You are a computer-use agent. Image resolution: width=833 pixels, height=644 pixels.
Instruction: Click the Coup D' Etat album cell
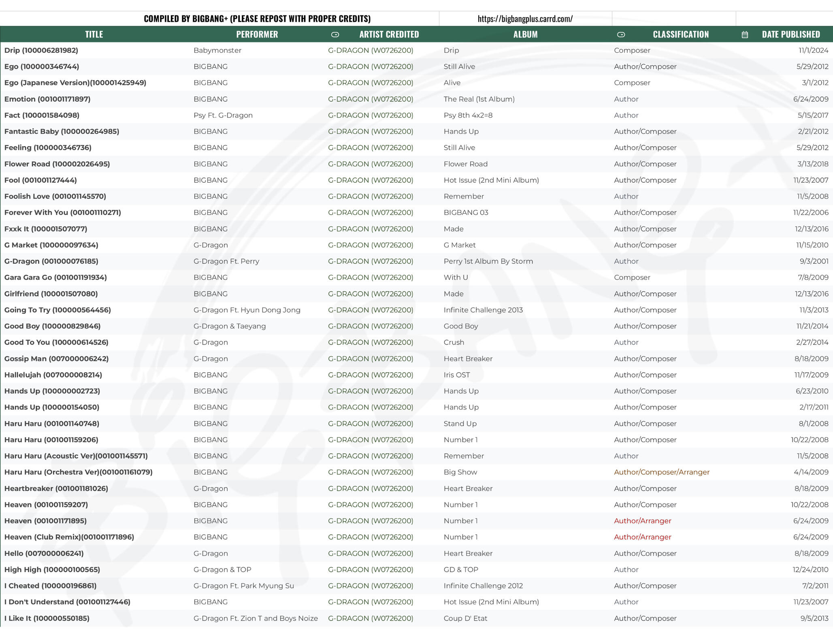point(465,618)
